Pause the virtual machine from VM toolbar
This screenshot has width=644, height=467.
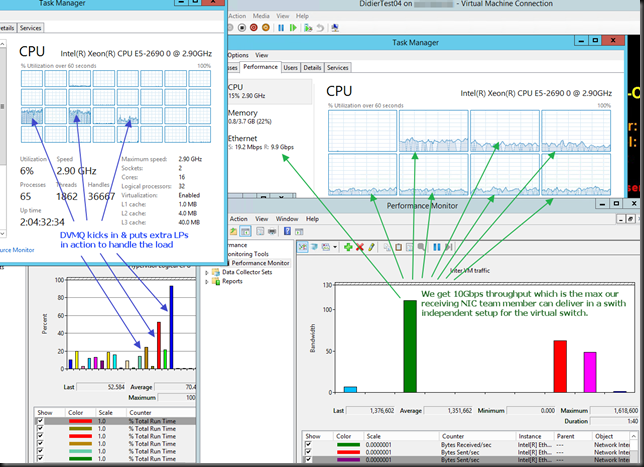[281, 28]
